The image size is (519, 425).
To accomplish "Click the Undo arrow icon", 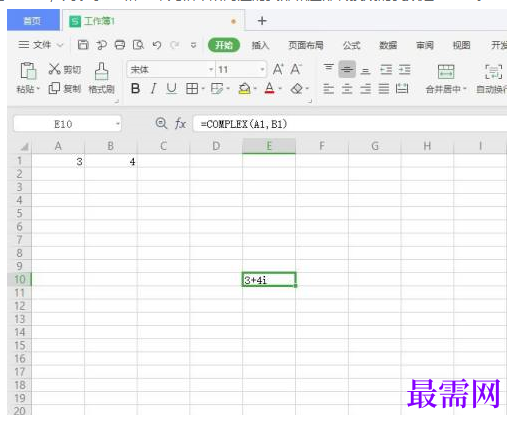I will pos(157,45).
